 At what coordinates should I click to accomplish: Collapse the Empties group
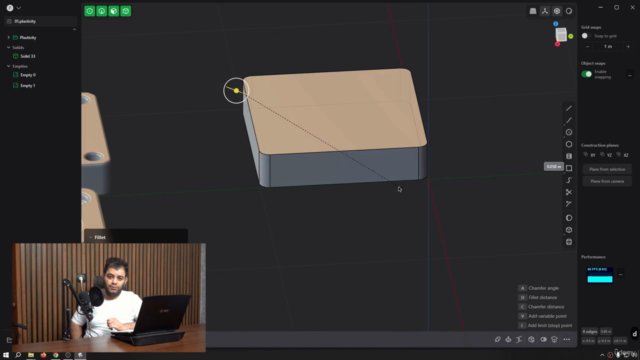[x=9, y=66]
